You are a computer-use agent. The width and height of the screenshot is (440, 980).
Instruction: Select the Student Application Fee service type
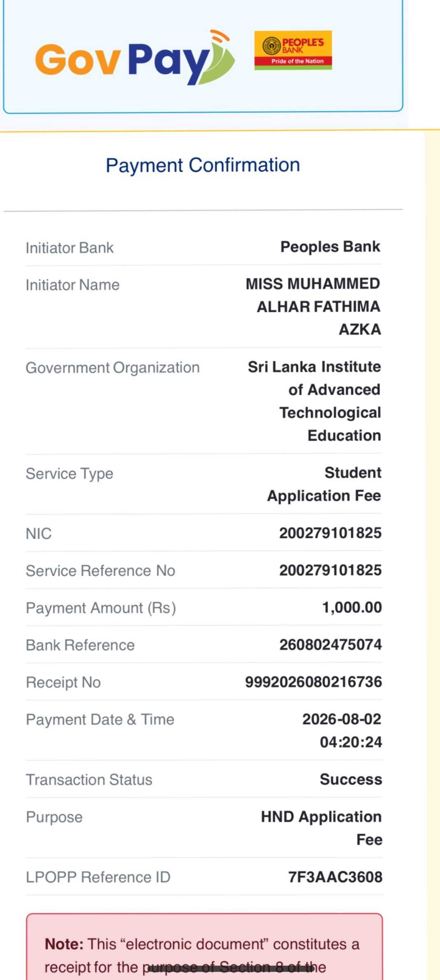(x=324, y=484)
